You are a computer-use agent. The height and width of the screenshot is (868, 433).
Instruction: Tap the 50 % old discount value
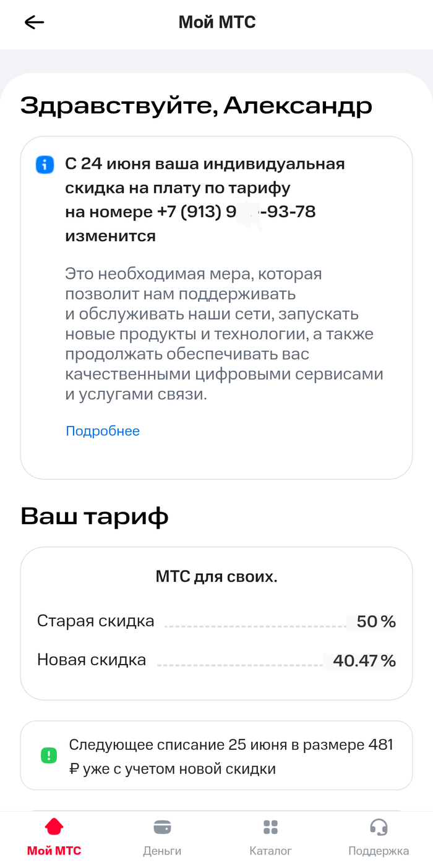pyautogui.click(x=375, y=621)
